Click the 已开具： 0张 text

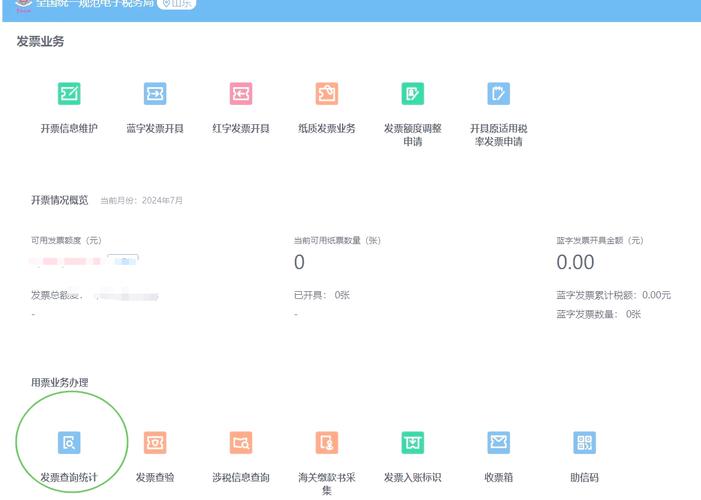coord(322,295)
